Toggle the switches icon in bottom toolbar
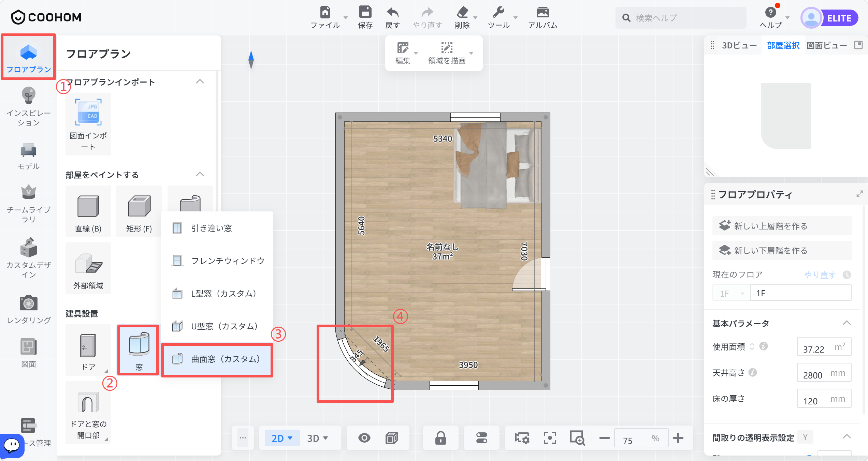Viewport: 868px width, 461px height. click(x=481, y=438)
